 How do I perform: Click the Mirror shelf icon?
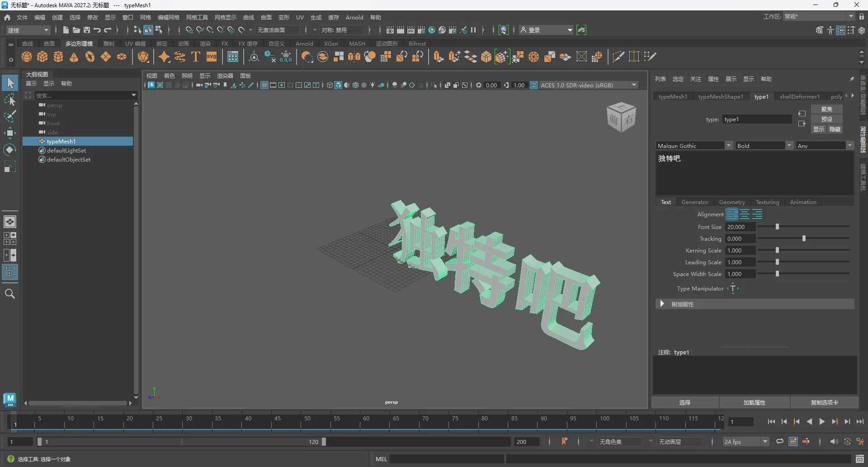354,57
